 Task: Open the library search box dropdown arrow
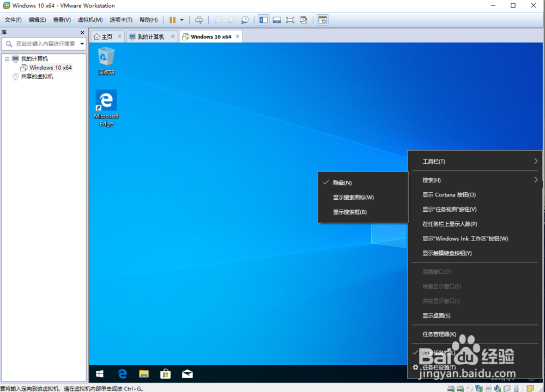pyautogui.click(x=82, y=44)
